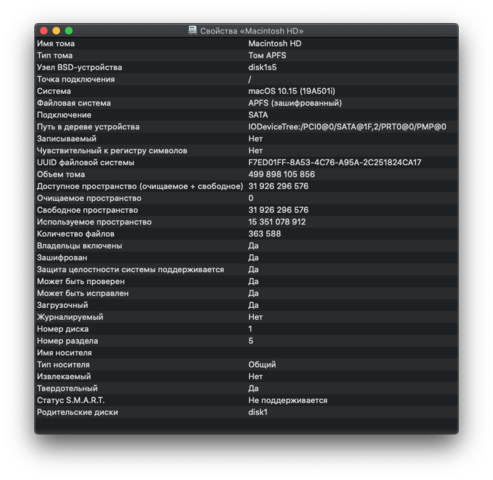Click the 'Номер диска' row label
493x480 pixels.
click(63, 329)
